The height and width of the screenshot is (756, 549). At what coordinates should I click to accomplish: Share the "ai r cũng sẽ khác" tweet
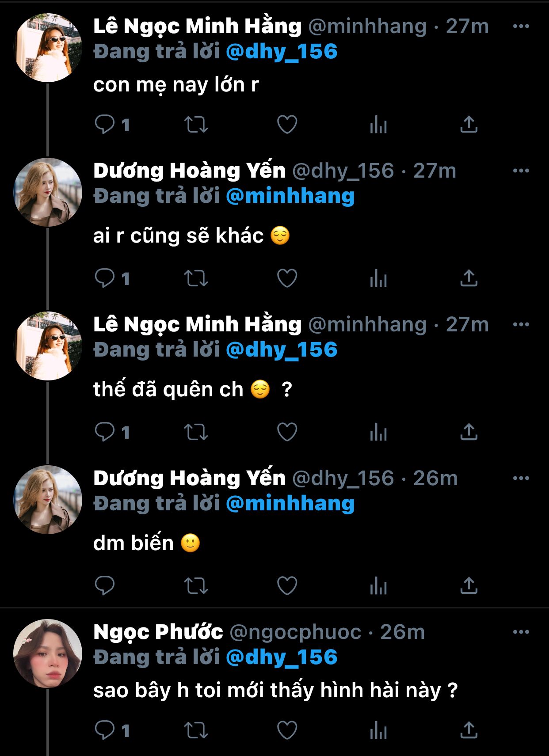(x=469, y=278)
